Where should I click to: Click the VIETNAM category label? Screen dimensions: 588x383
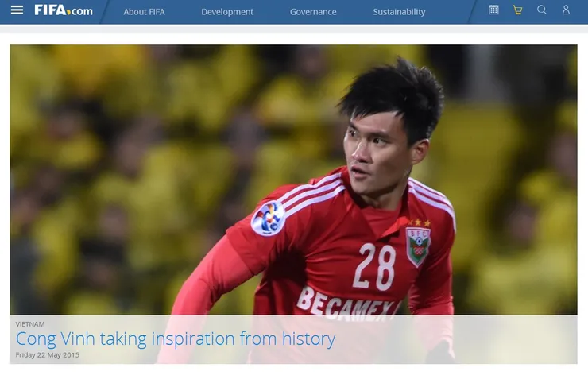pyautogui.click(x=30, y=324)
